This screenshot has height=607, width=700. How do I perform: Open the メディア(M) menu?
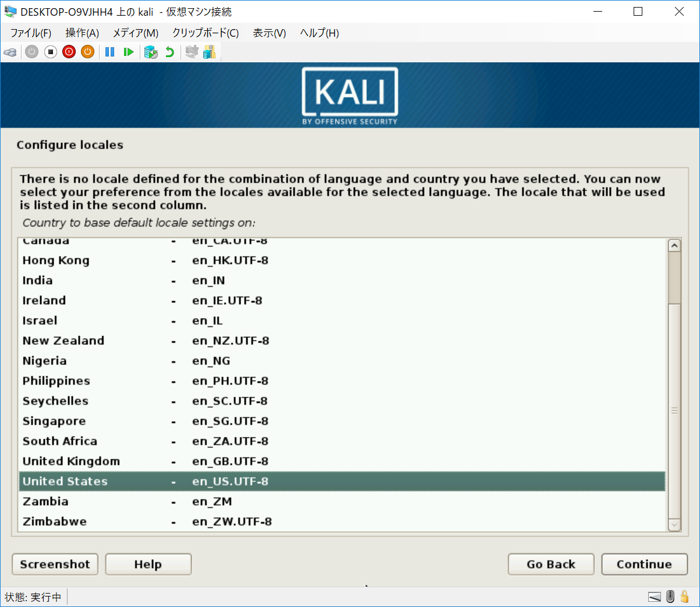[x=135, y=33]
